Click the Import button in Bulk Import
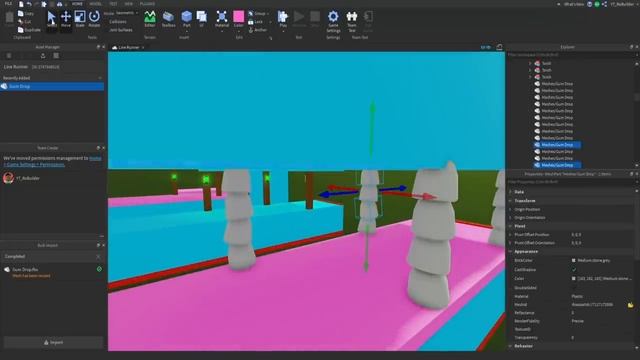Image resolution: width=640 pixels, height=360 pixels. pos(53,342)
